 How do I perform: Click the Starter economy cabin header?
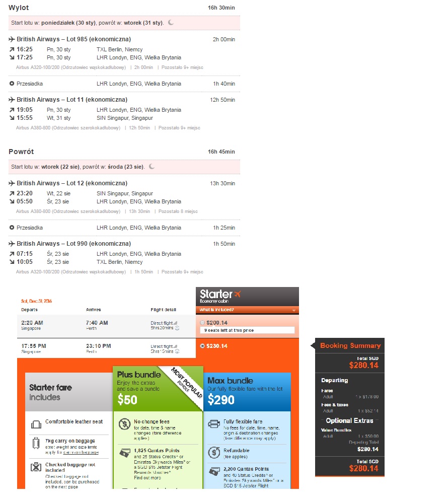click(247, 297)
